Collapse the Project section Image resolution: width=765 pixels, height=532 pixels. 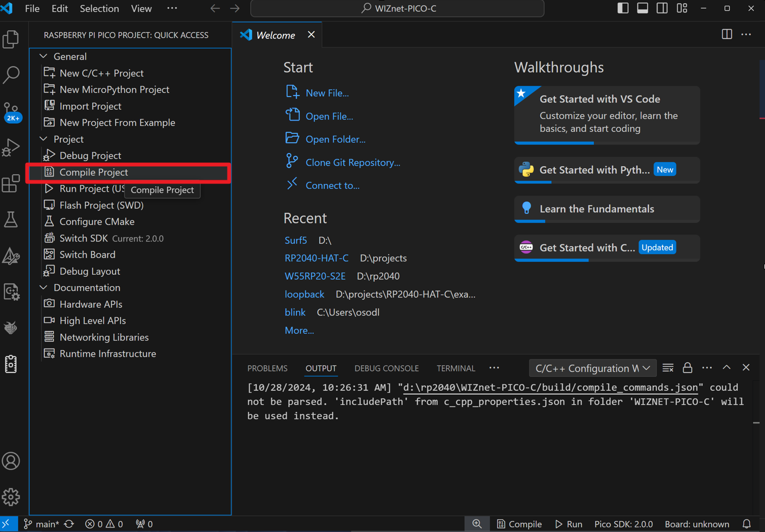43,139
